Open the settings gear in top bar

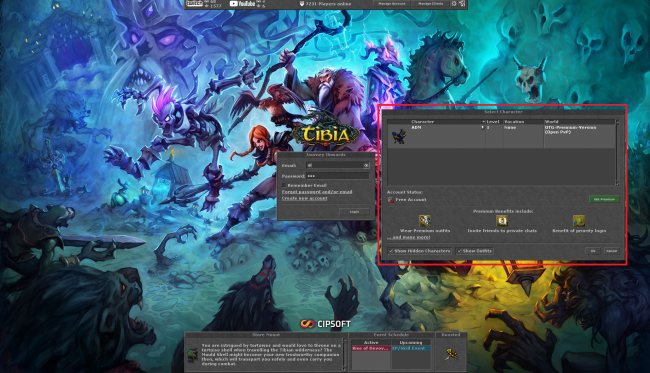tap(454, 3)
